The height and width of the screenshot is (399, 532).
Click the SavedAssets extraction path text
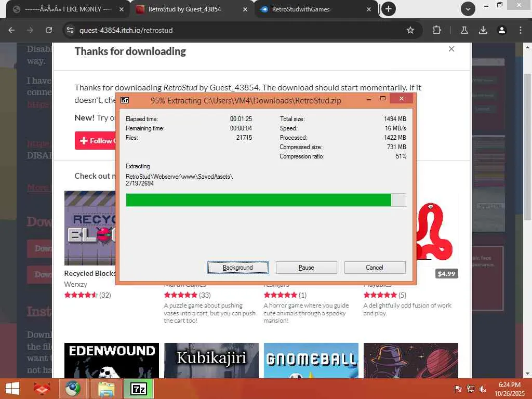[179, 180]
